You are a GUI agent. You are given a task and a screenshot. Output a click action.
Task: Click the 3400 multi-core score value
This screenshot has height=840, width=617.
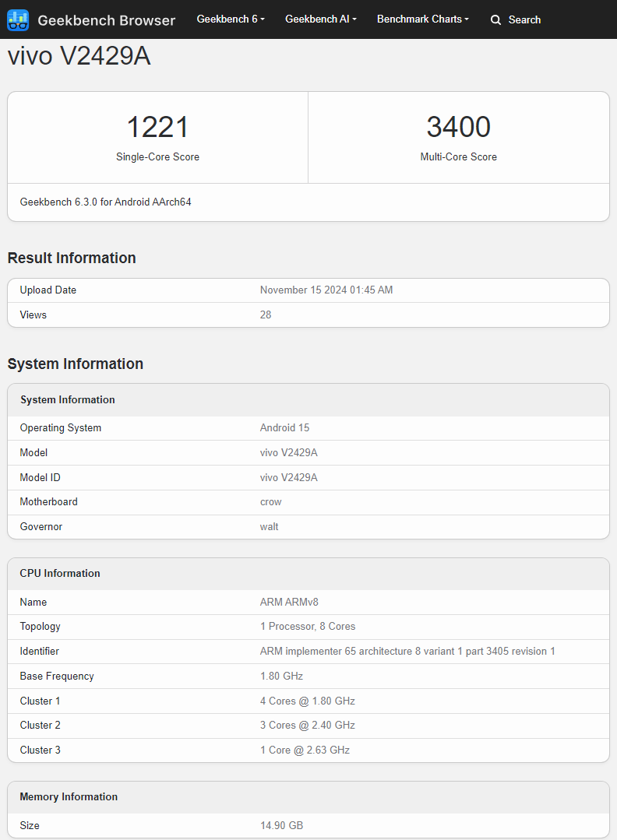click(458, 127)
